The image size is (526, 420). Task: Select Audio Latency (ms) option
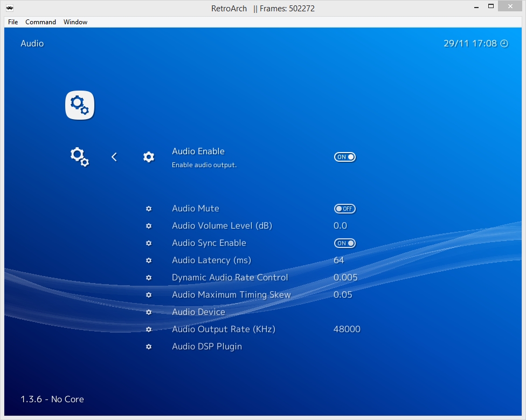point(212,260)
